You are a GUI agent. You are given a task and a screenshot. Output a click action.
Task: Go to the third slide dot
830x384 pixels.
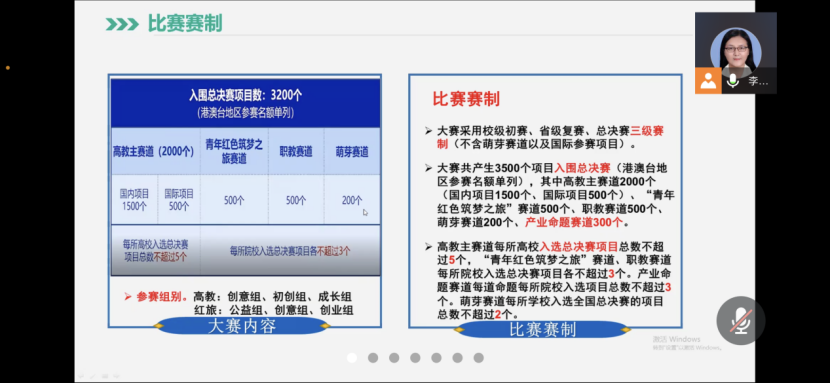[x=394, y=358]
